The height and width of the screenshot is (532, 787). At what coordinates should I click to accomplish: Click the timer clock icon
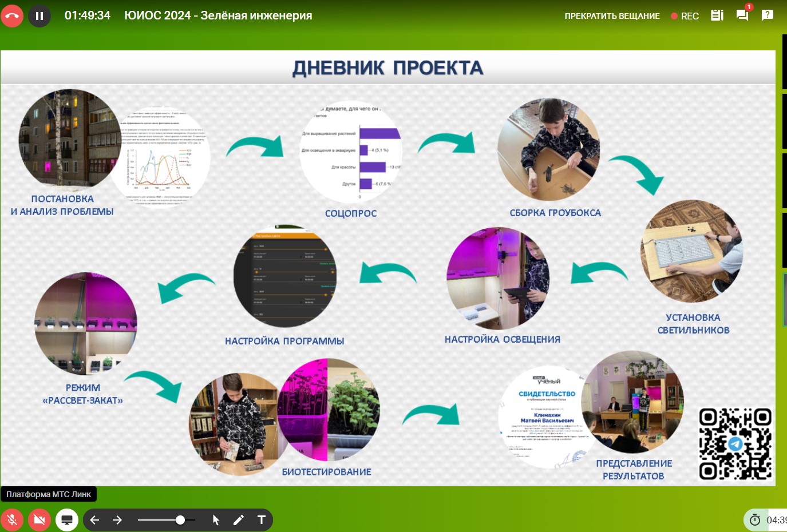coord(755,520)
